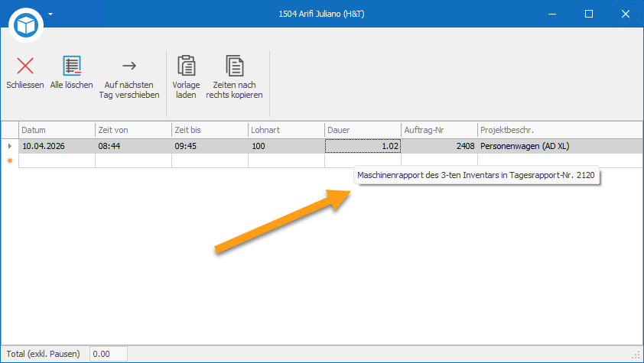Click the Schliessen red X icon
This screenshot has height=363, width=644.
click(25, 66)
